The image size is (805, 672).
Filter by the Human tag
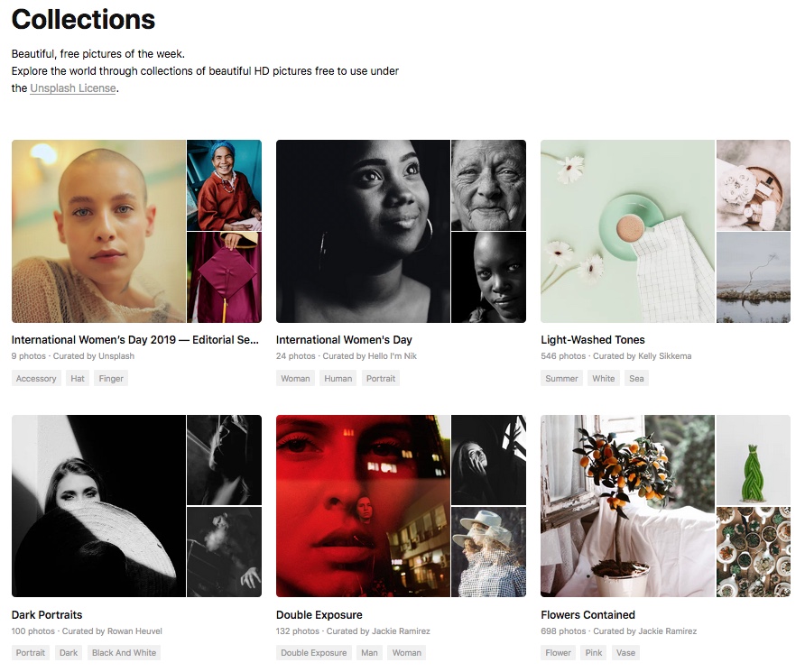point(338,379)
